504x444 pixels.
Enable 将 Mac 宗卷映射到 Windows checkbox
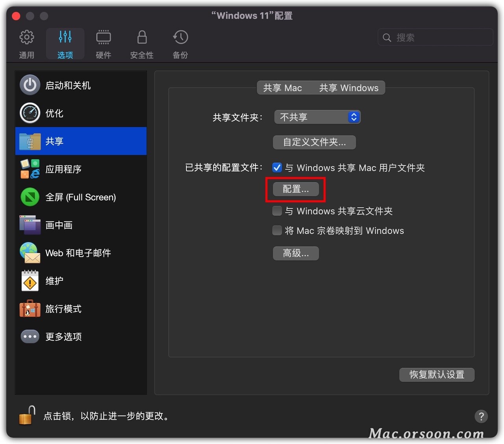pos(277,230)
